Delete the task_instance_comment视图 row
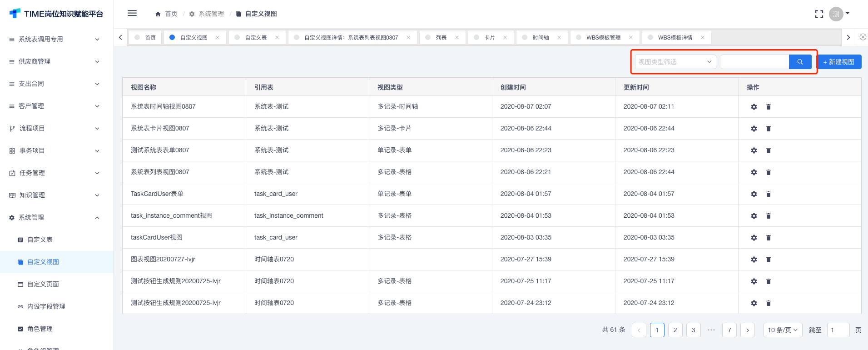Viewport: 868px width, 350px height. pyautogui.click(x=769, y=216)
